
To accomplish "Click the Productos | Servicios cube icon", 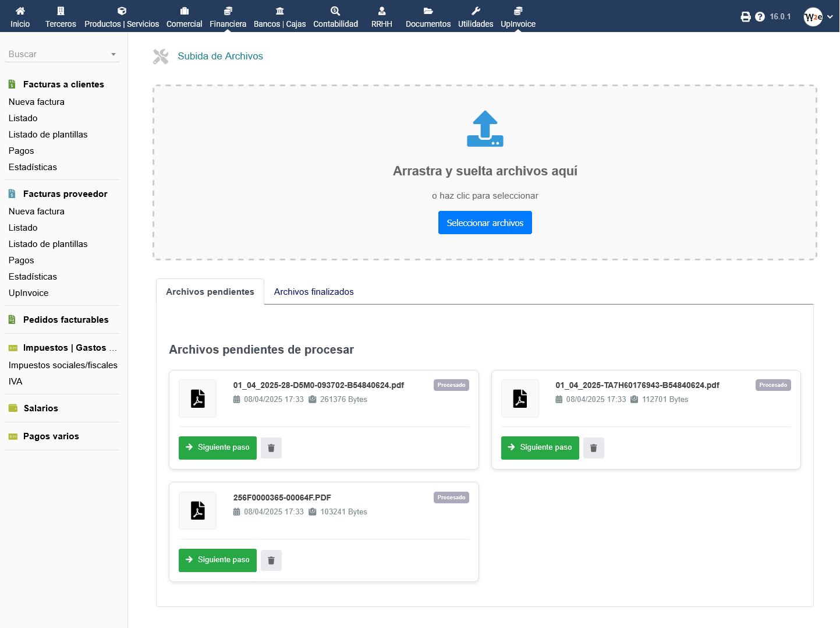I will tap(122, 10).
